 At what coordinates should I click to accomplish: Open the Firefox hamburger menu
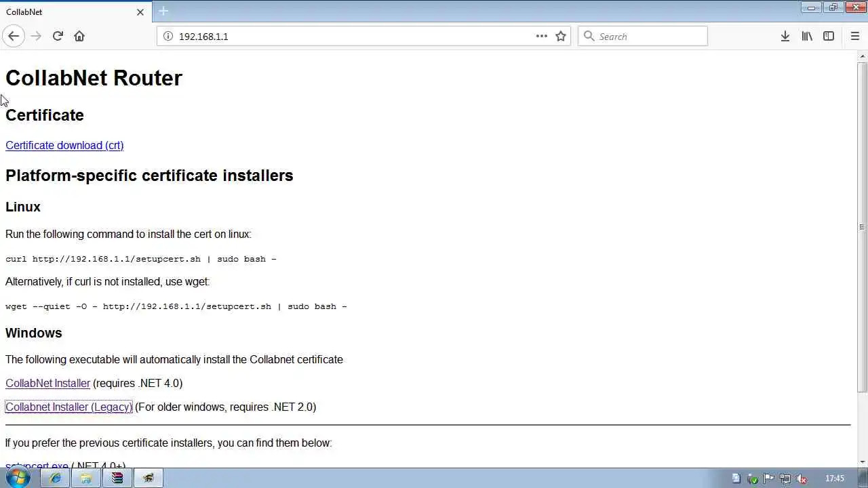[855, 36]
